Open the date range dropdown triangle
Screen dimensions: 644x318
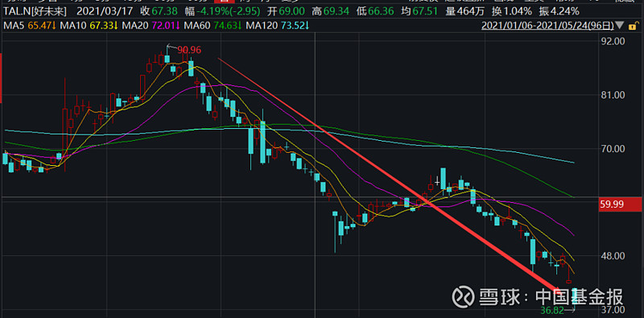pyautogui.click(x=620, y=27)
